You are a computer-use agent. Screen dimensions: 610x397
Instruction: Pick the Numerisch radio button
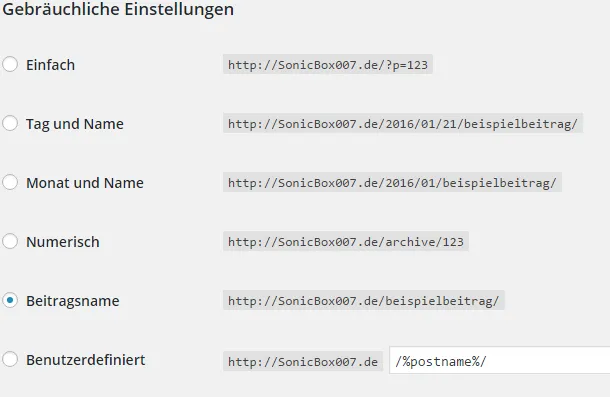pos(10,241)
